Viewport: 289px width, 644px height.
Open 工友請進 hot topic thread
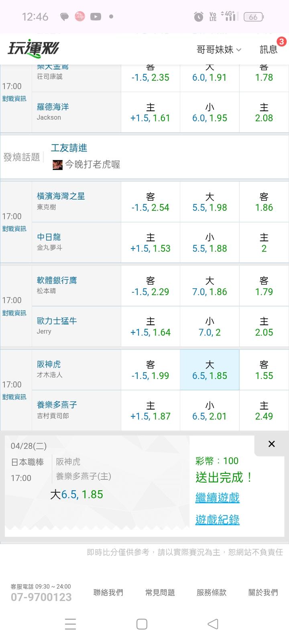pyautogui.click(x=69, y=148)
